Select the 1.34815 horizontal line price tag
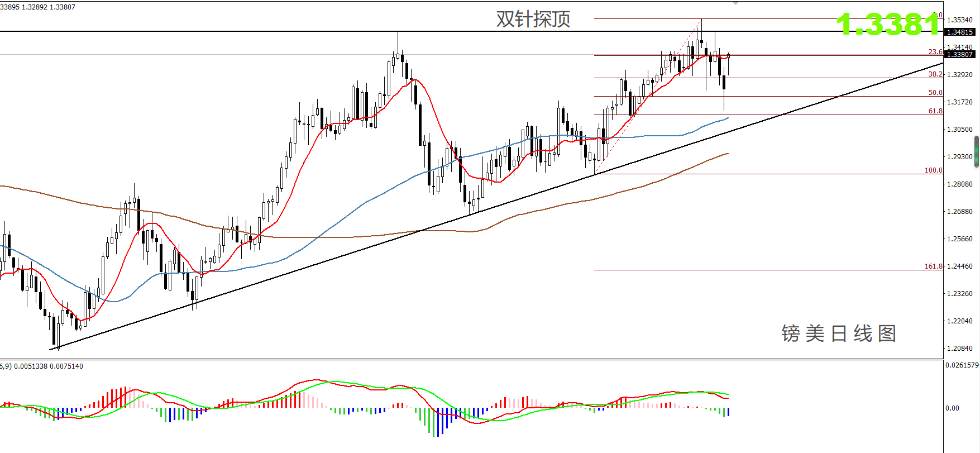This screenshot has width=980, height=453. [960, 32]
